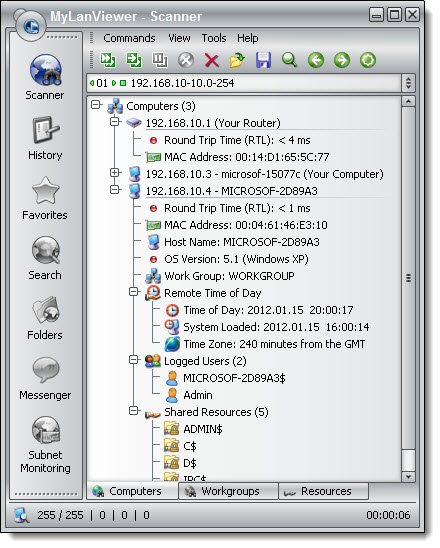This screenshot has width=440, height=548.
Task: Click the 255 / 255 status counter
Action: [x=60, y=515]
